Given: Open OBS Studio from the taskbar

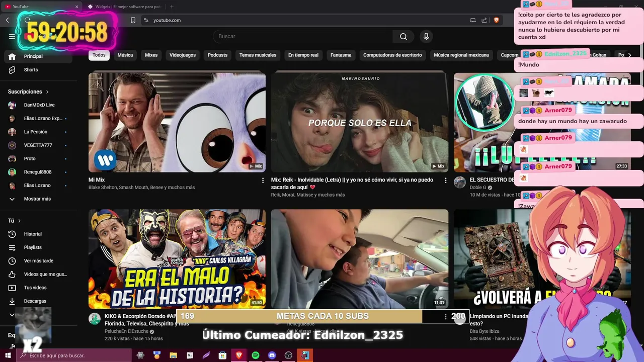Looking at the screenshot, I should point(288,355).
